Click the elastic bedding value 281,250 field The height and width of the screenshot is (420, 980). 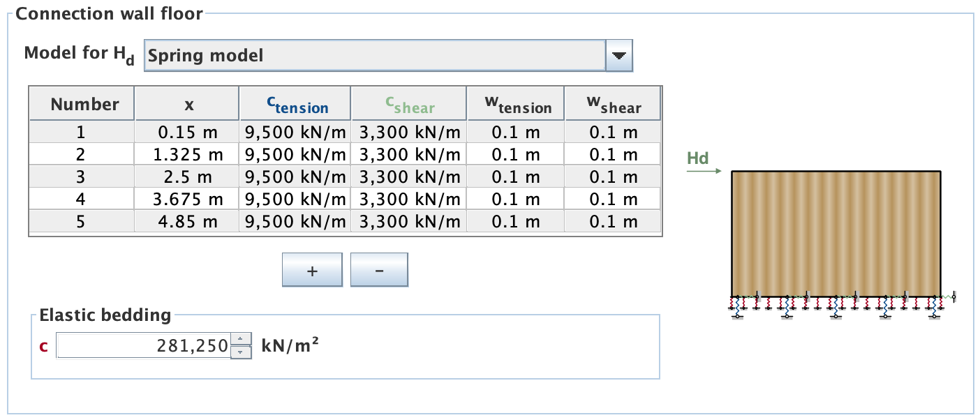[143, 345]
